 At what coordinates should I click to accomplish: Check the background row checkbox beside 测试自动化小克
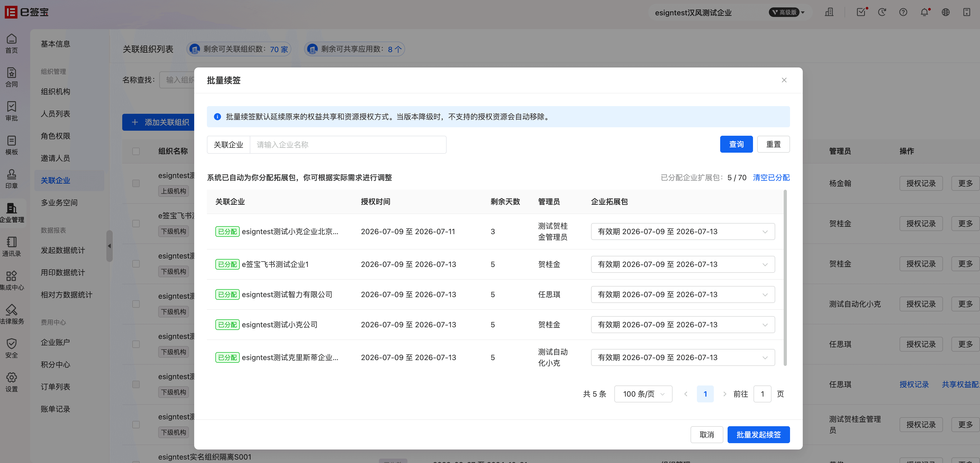136,304
